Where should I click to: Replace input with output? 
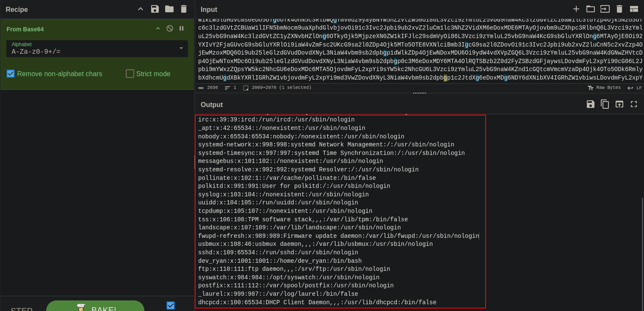point(619,104)
